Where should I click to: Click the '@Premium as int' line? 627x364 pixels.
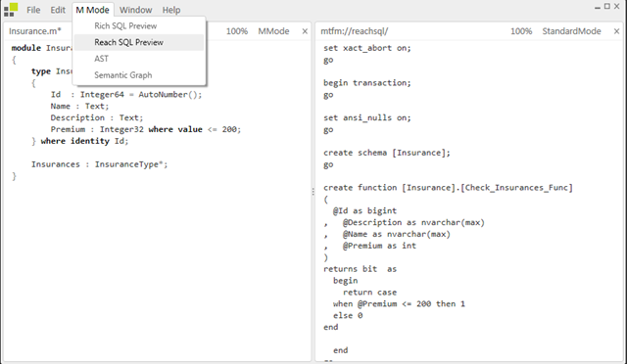coord(379,246)
